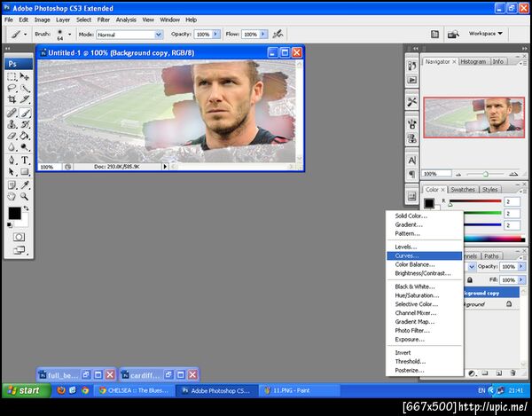Select the Dodge tool
This screenshot has width=532, height=416.
(x=25, y=147)
